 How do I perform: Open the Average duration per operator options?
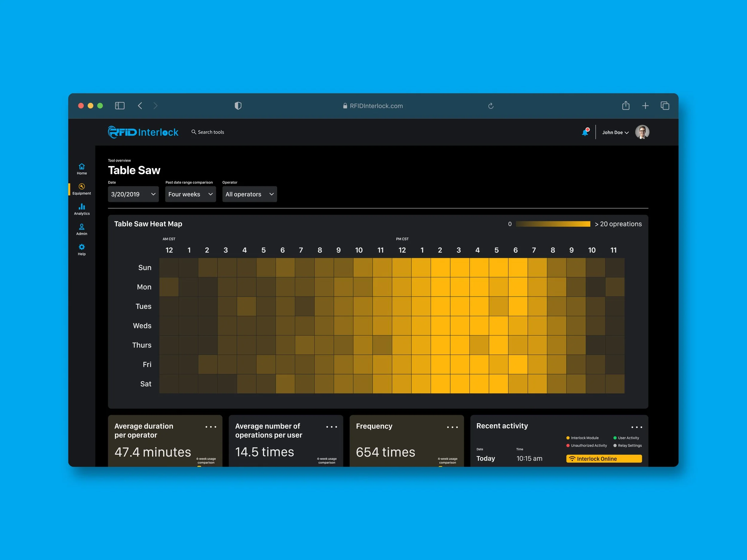coord(211,427)
